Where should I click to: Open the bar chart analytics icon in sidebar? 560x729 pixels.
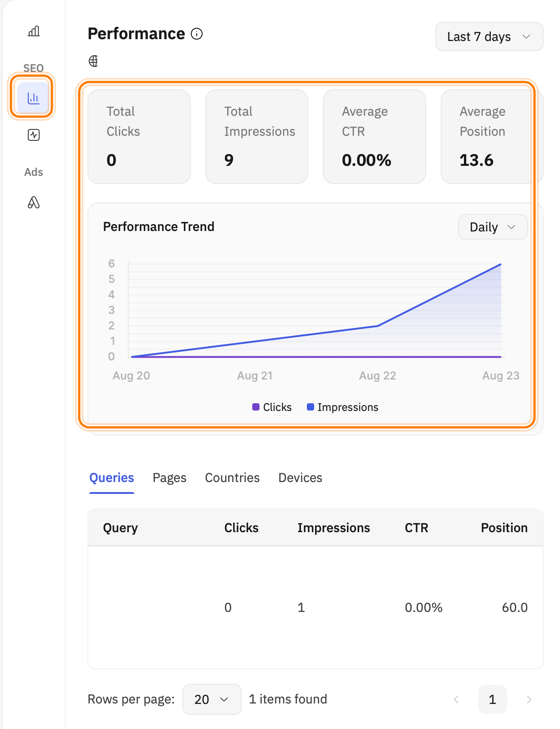(x=34, y=31)
